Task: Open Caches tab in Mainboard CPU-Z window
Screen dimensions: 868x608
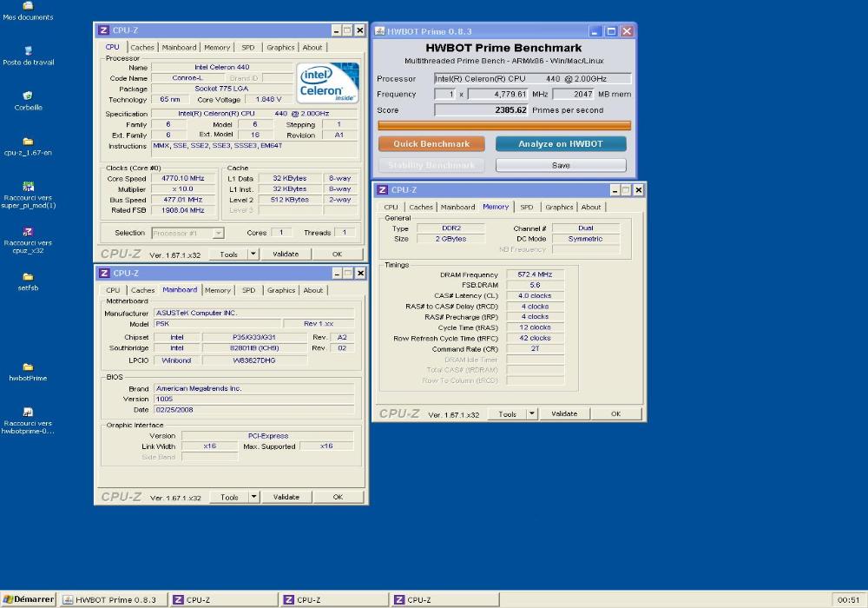Action: pyautogui.click(x=143, y=290)
